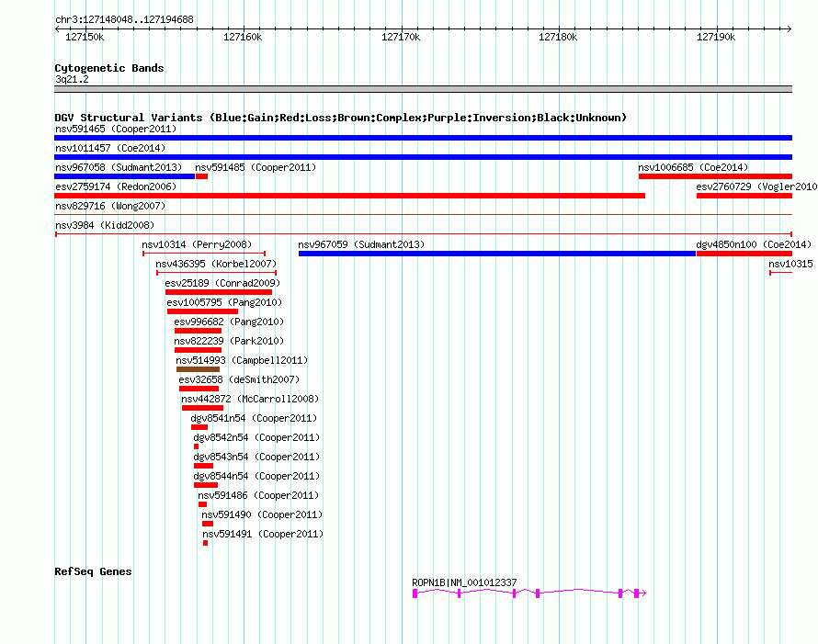Click esv32658 (deSmith2007) label
Viewport: 818px width, 644px height.
(x=239, y=379)
